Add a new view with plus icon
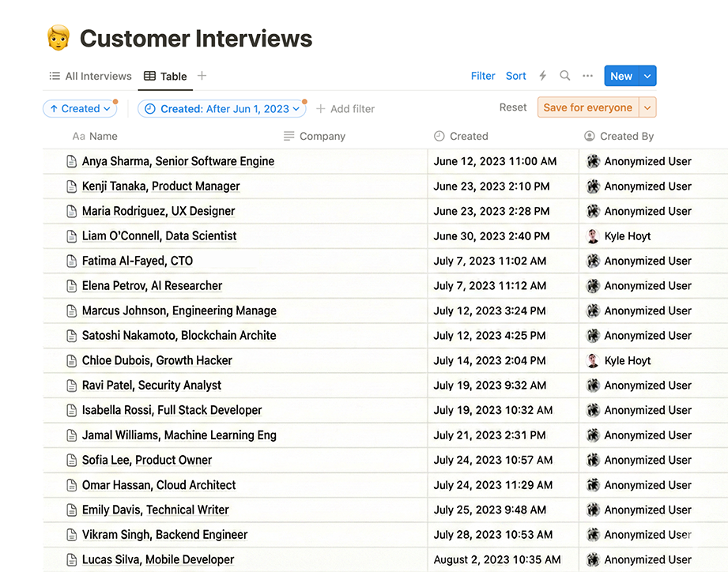 pos(202,76)
